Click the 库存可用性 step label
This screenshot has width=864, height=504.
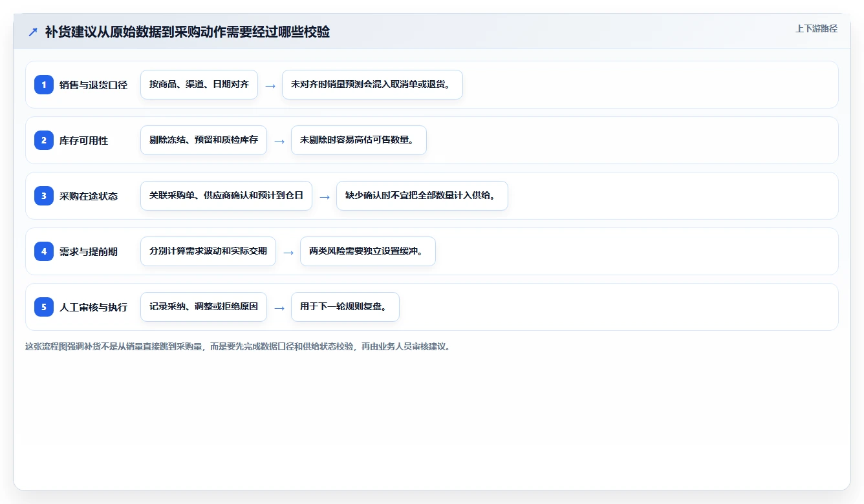[83, 141]
